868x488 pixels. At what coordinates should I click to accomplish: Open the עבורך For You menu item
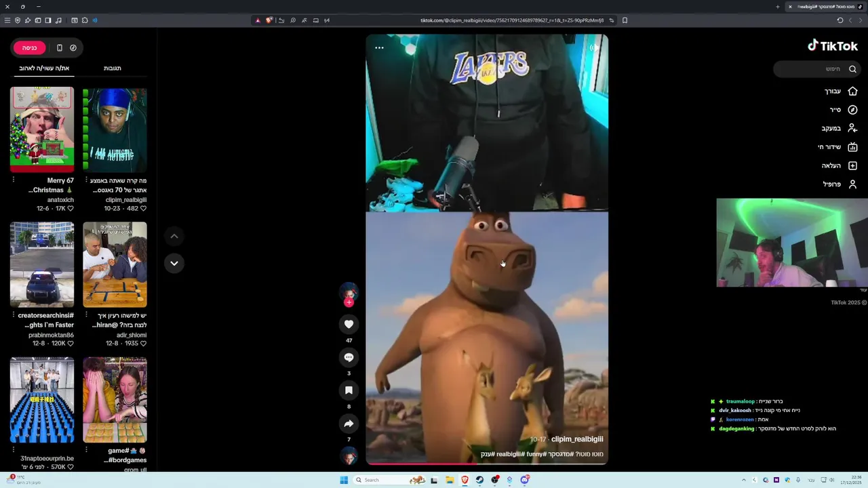841,91
